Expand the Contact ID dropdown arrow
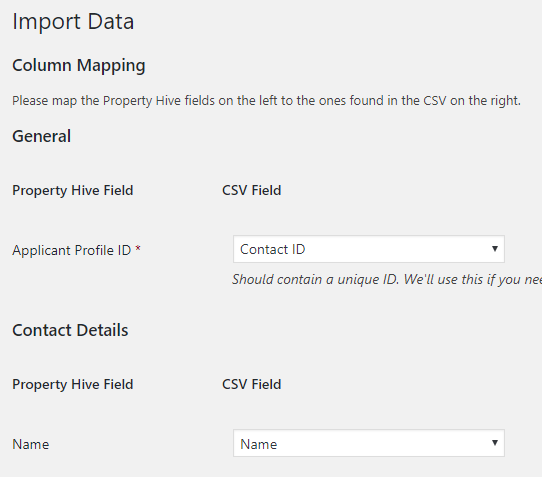 point(495,249)
